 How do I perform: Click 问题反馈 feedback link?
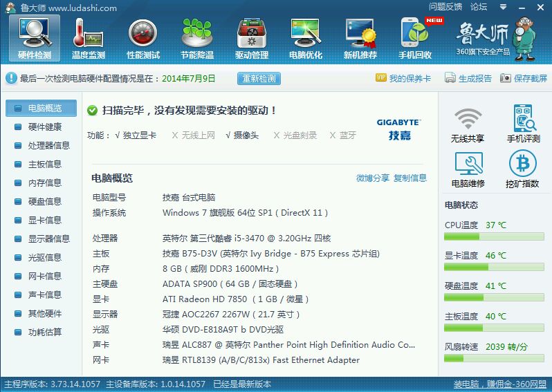(x=445, y=7)
